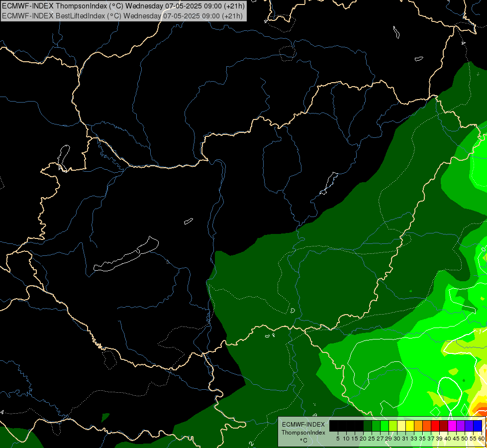Click legend tick value '15'
Screen dimensions: 487x448
click(355, 439)
